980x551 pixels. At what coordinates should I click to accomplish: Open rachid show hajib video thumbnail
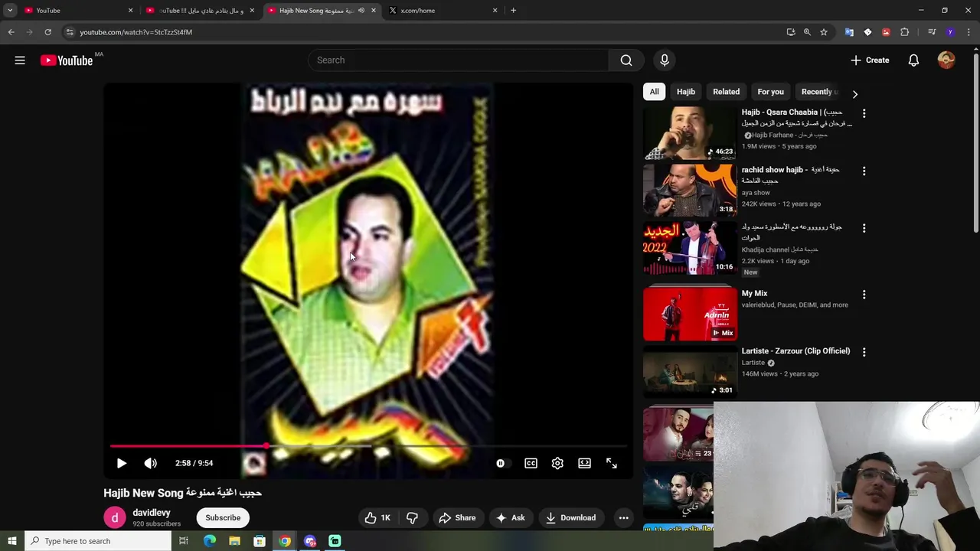[x=690, y=191]
